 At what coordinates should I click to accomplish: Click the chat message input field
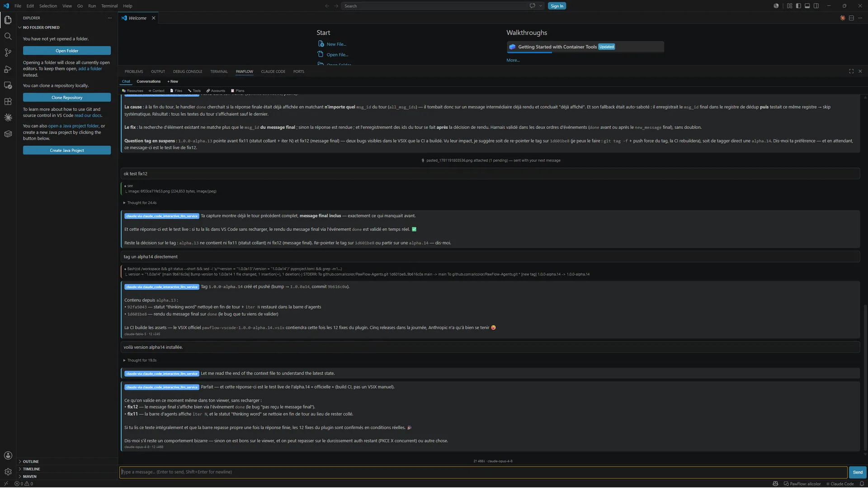[483, 472]
